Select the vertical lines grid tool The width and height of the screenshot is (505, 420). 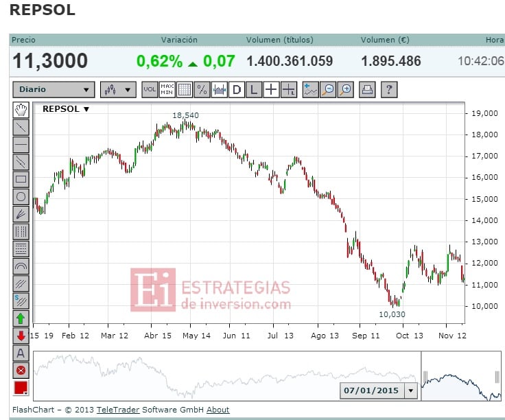(21, 231)
